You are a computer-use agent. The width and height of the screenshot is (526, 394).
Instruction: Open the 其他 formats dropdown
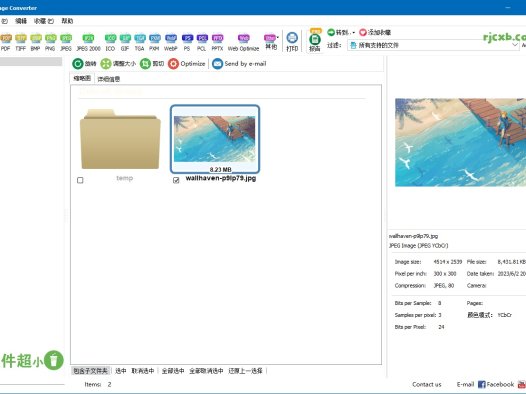pos(271,42)
